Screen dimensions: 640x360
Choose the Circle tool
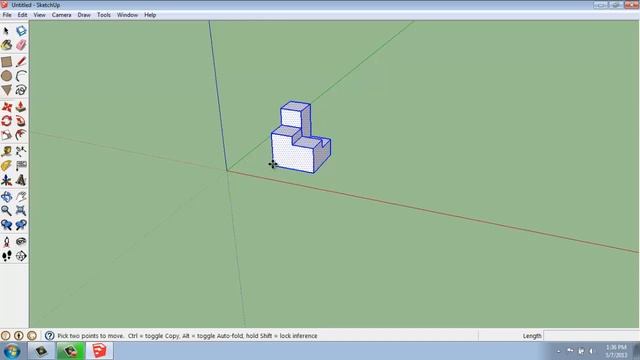(x=6, y=76)
